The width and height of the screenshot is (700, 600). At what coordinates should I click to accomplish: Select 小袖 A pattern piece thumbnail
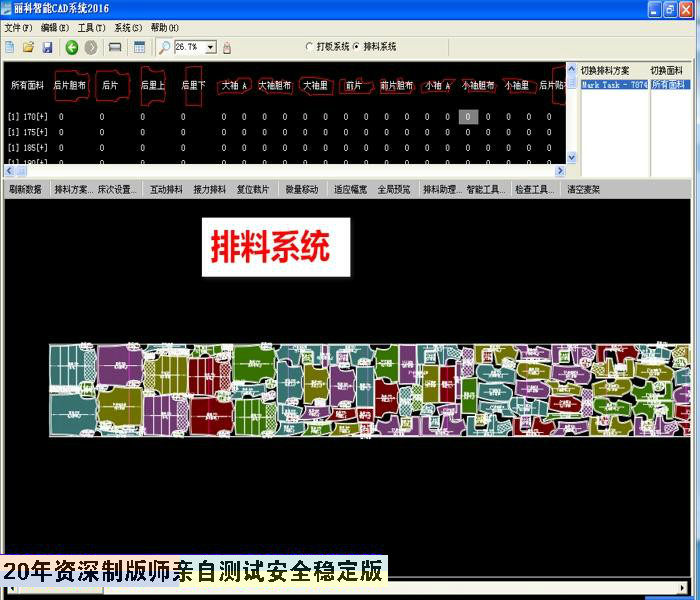[x=437, y=85]
